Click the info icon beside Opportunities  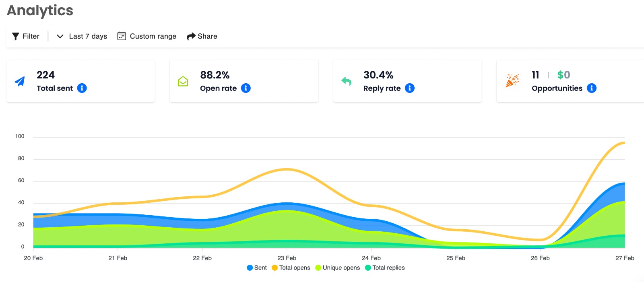click(x=591, y=88)
